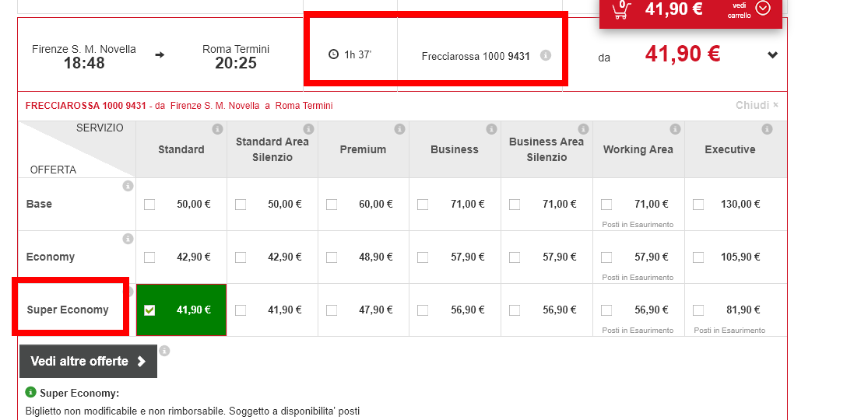Open info icon next to Frecciarossa 1000 9431
Screen dimensions: 868x420
click(545, 55)
